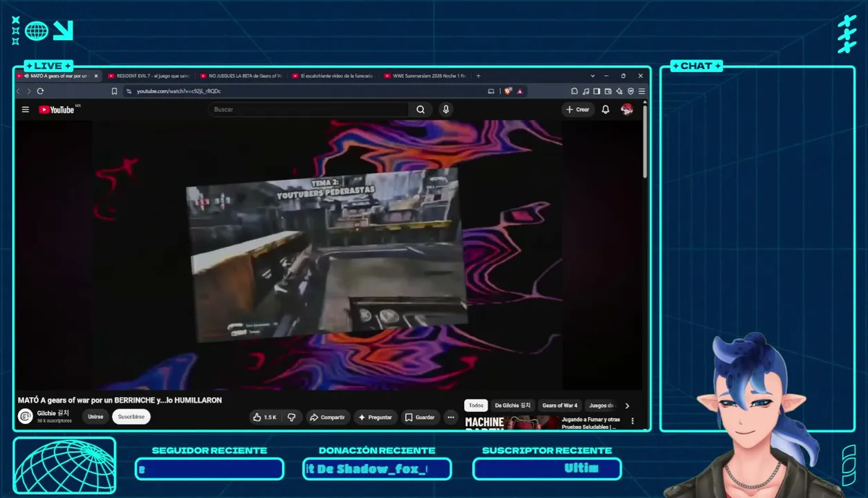Click the Brave Rewards triangle icon
Screen dimensions: 868x498
coord(519,91)
